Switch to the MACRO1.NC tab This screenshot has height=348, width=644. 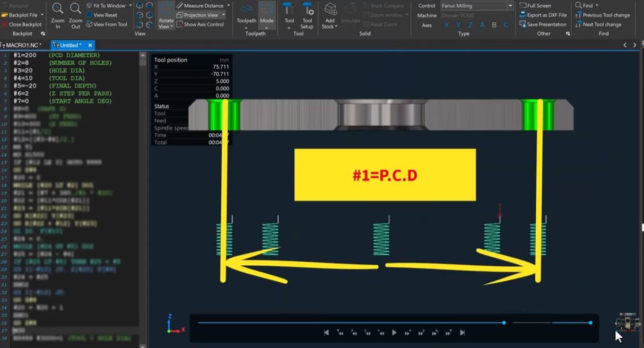(x=21, y=45)
